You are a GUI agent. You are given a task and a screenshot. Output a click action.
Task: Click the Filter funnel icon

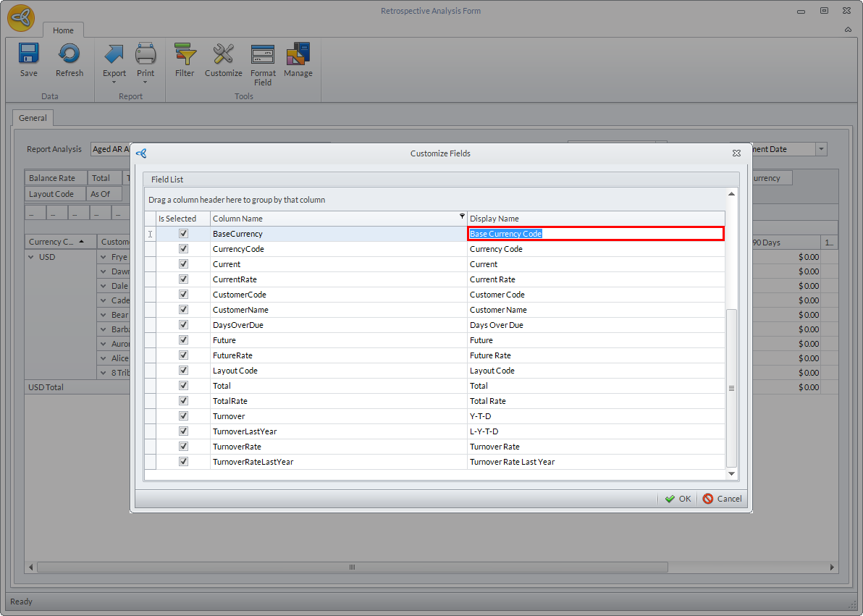tap(185, 54)
